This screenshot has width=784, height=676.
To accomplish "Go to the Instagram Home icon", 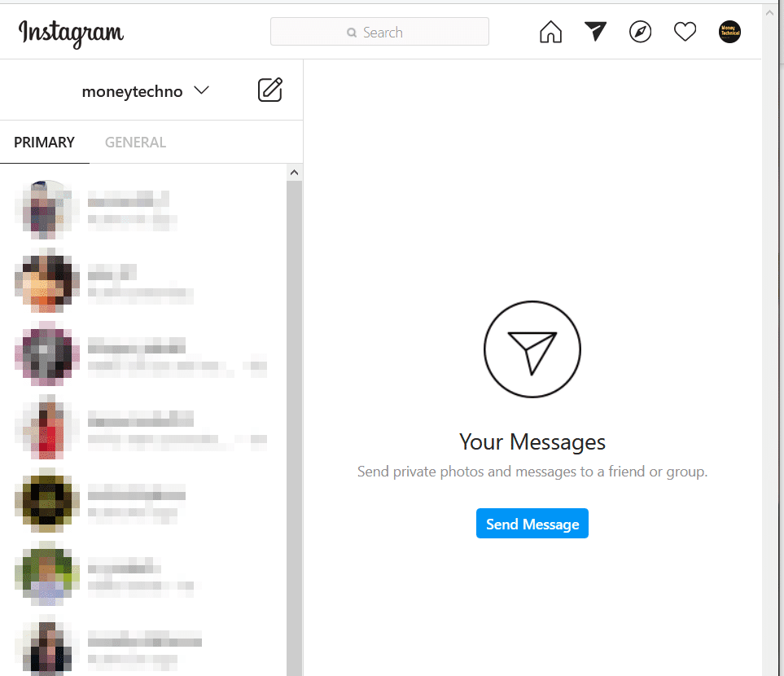I will (x=550, y=32).
